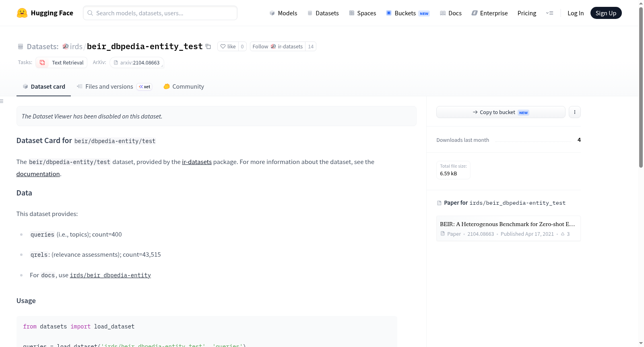Copy dataset name with the copy icon
644x347 pixels.
pyautogui.click(x=208, y=46)
